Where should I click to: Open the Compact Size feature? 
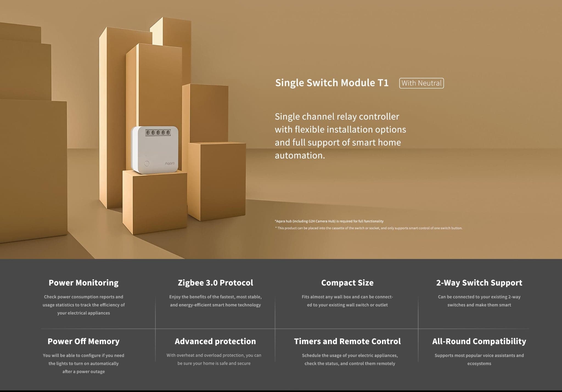pos(347,283)
